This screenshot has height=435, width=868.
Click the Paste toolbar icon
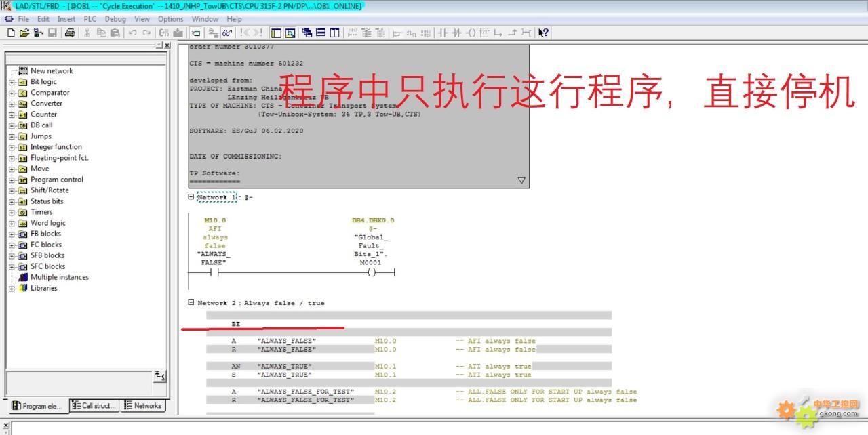click(115, 33)
